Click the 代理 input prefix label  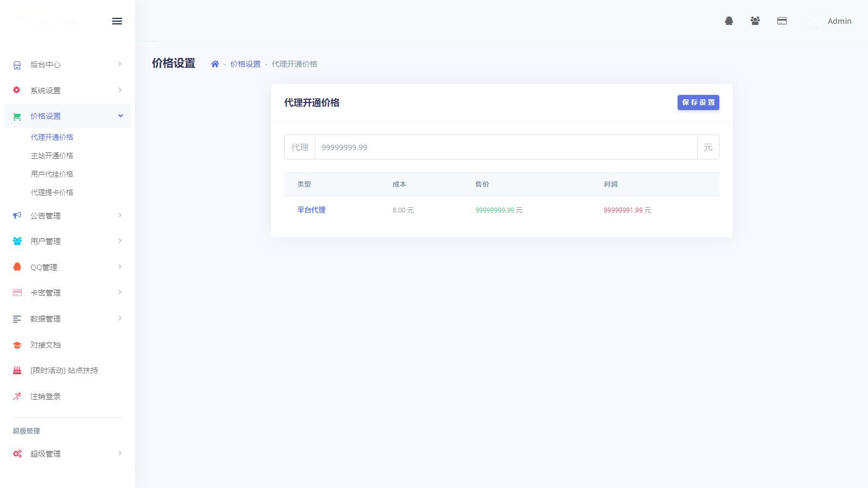tap(300, 147)
